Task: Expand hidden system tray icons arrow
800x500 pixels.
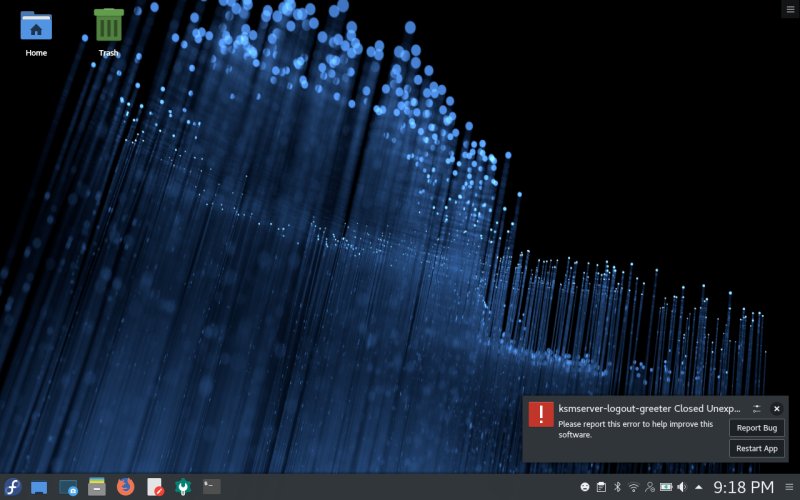Action: 697,487
